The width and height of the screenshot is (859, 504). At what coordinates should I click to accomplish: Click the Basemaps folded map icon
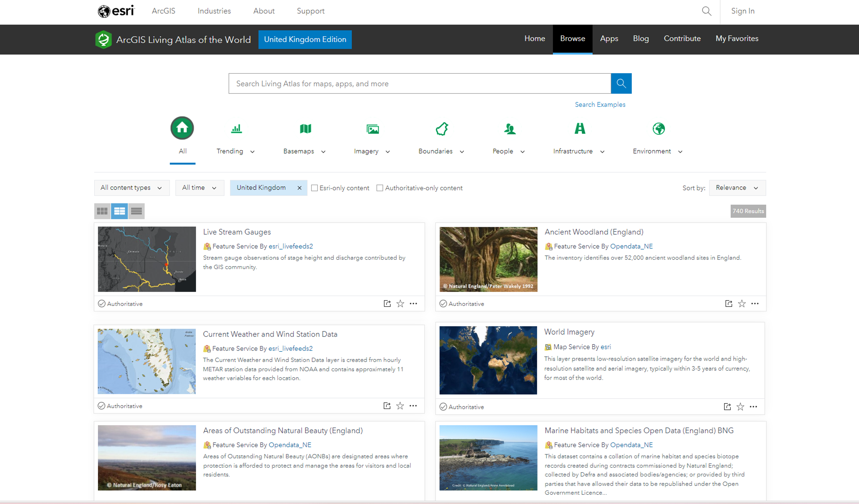tap(305, 129)
